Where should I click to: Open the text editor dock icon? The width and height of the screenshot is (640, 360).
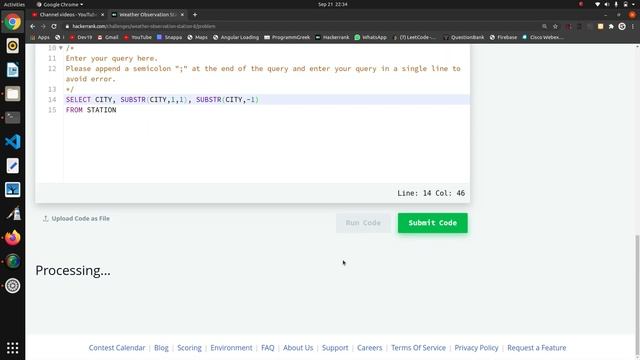[13, 166]
